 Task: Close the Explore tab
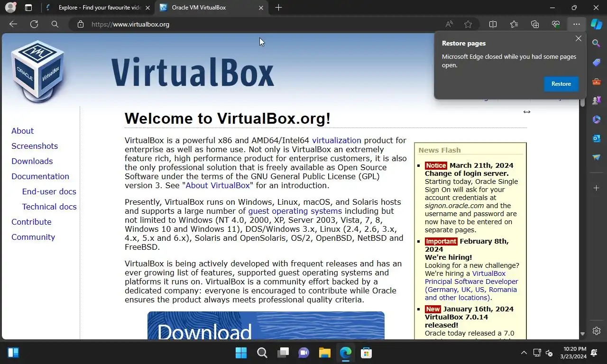[x=147, y=8]
